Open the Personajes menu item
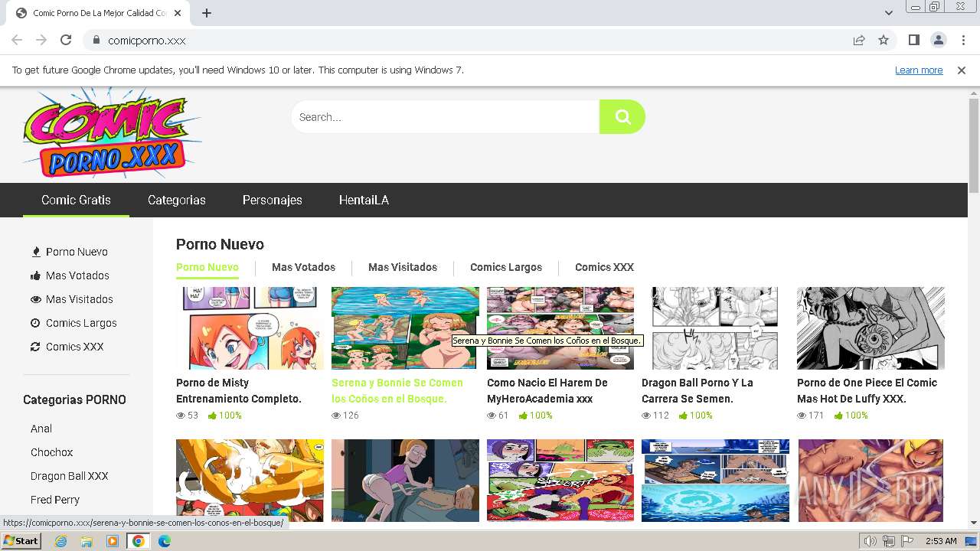Viewport: 980px width, 551px height. (273, 200)
